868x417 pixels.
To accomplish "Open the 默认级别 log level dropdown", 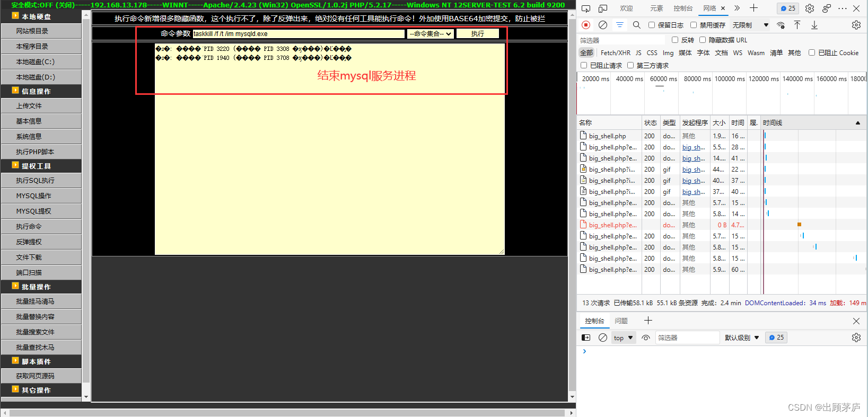I will (x=742, y=338).
